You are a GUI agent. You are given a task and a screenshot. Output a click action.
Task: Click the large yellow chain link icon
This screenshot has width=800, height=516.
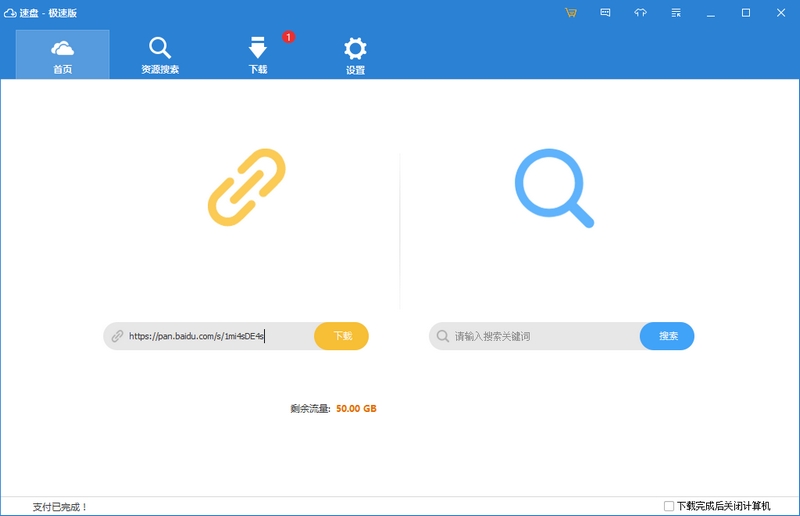(247, 187)
